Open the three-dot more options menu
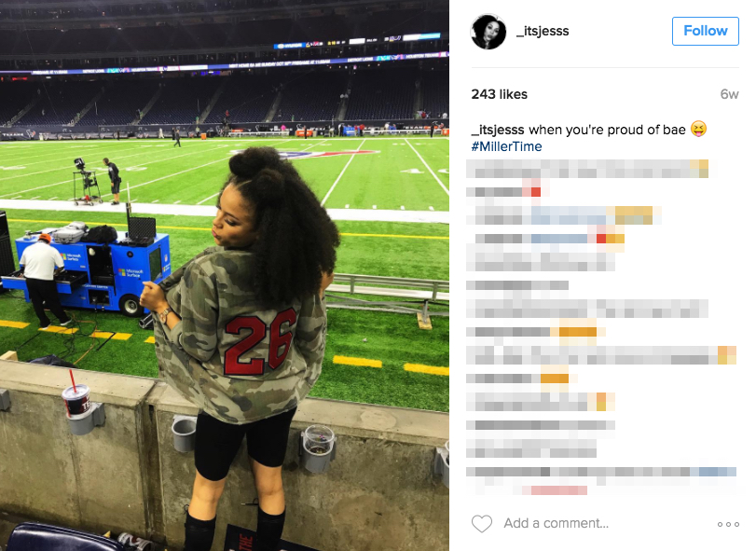 [728, 524]
